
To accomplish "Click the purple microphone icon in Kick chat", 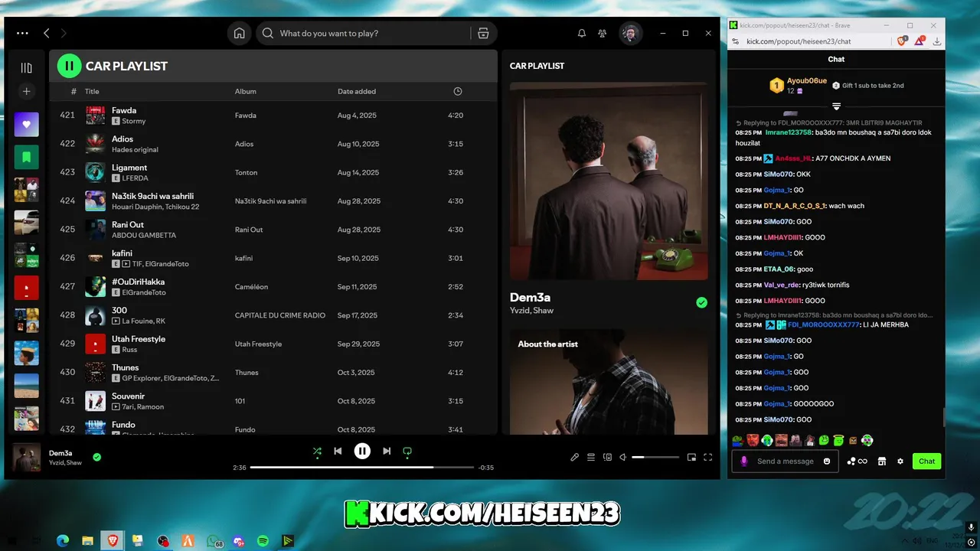I will coord(743,461).
